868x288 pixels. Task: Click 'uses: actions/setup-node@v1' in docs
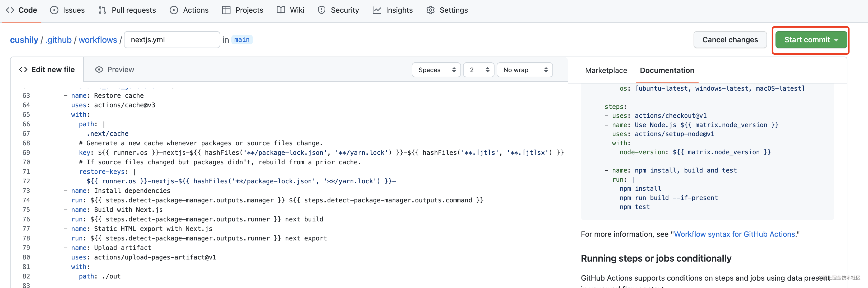[663, 134]
